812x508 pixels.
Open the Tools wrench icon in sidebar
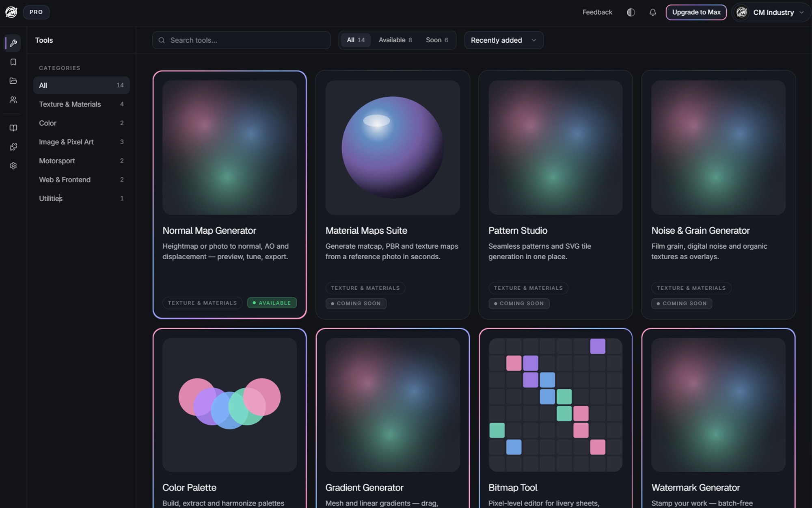tap(13, 43)
